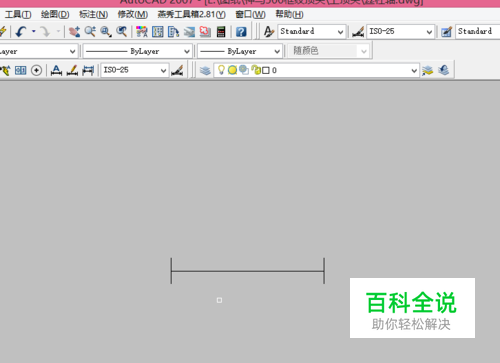Click the horizontal line in drawing area
500x363 pixels.
pyautogui.click(x=248, y=271)
